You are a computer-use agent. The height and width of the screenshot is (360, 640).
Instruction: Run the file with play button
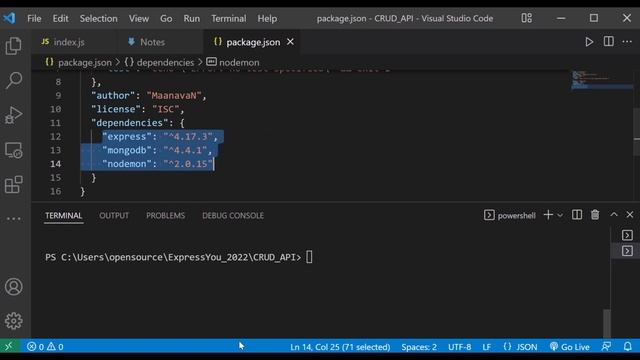click(x=589, y=42)
